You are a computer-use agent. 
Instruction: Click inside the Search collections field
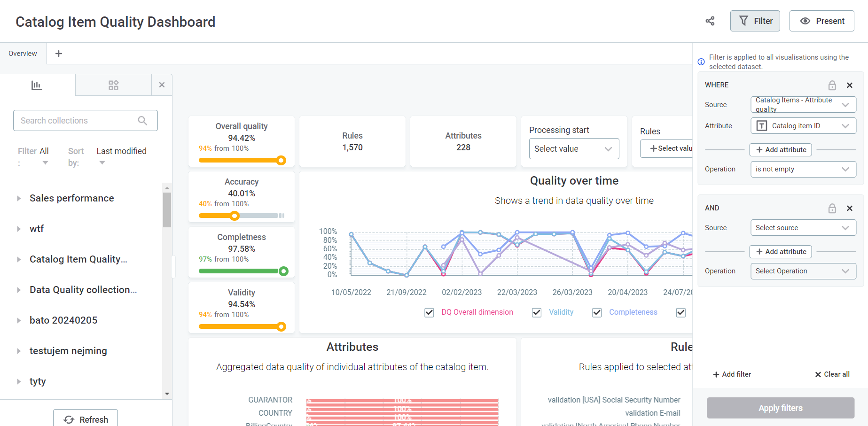click(70, 121)
